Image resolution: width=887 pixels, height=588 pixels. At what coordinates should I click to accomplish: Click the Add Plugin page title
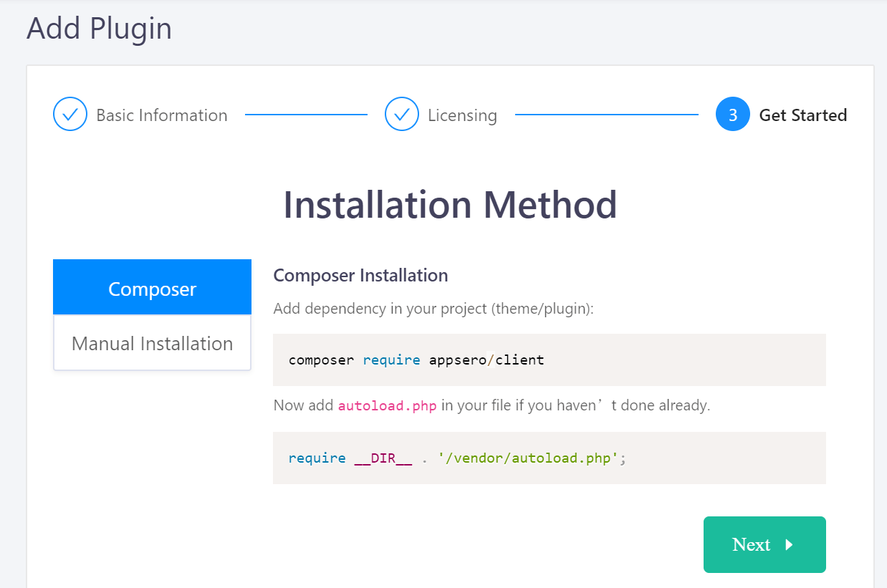[99, 29]
